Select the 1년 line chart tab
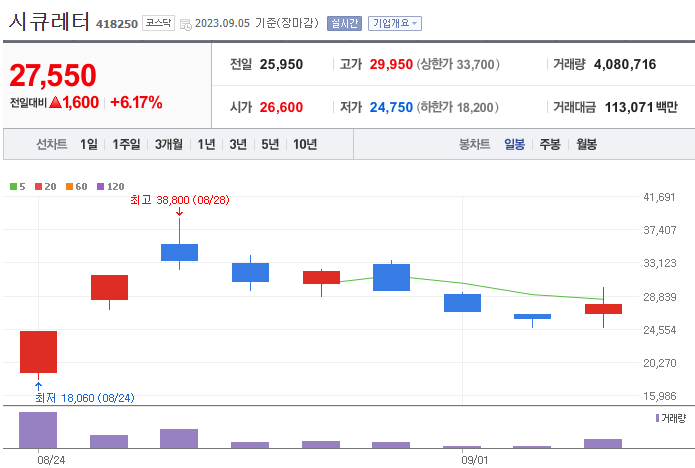695x468 pixels. coord(206,144)
